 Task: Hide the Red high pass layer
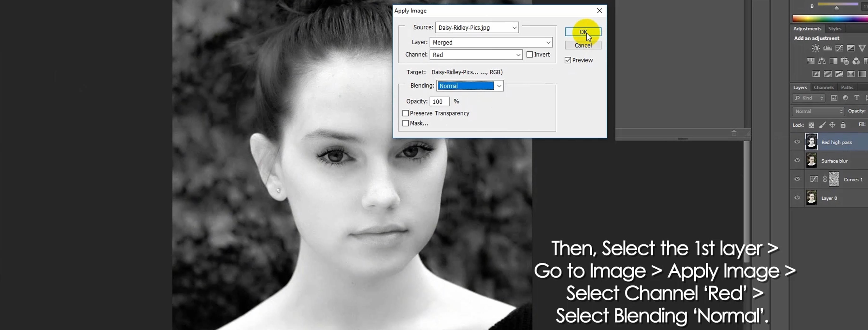[x=797, y=142]
